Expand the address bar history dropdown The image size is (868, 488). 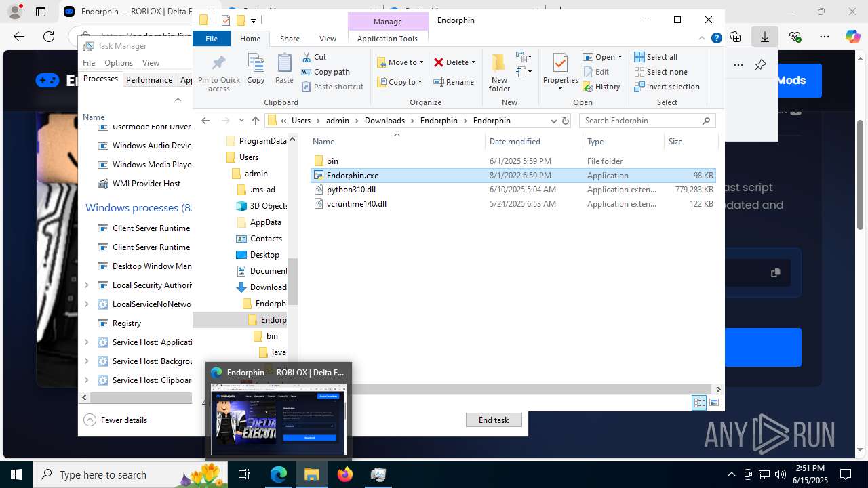pyautogui.click(x=553, y=121)
